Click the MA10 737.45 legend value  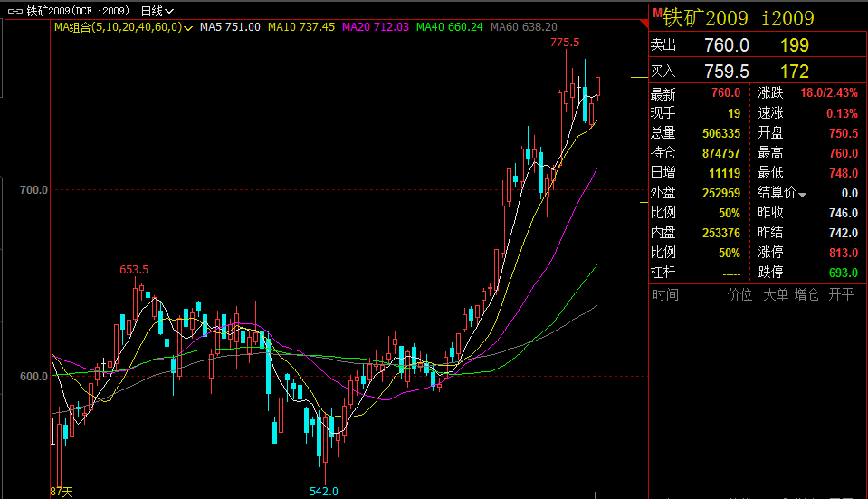[x=301, y=27]
